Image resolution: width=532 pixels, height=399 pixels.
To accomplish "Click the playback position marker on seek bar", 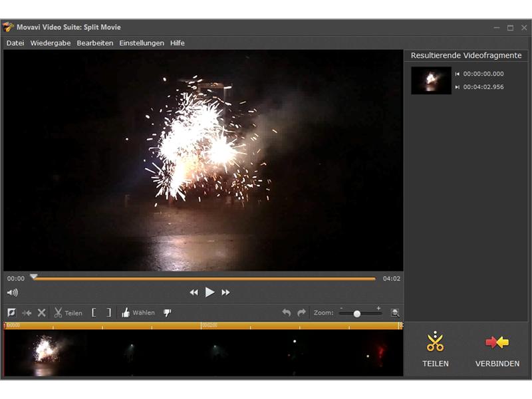I will [x=33, y=277].
